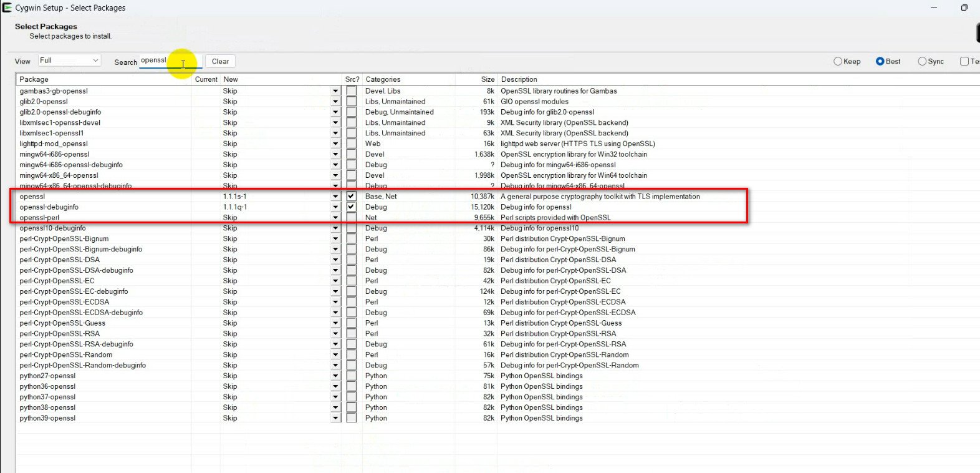Toggle source checkbox for python39-openssl

click(352, 418)
